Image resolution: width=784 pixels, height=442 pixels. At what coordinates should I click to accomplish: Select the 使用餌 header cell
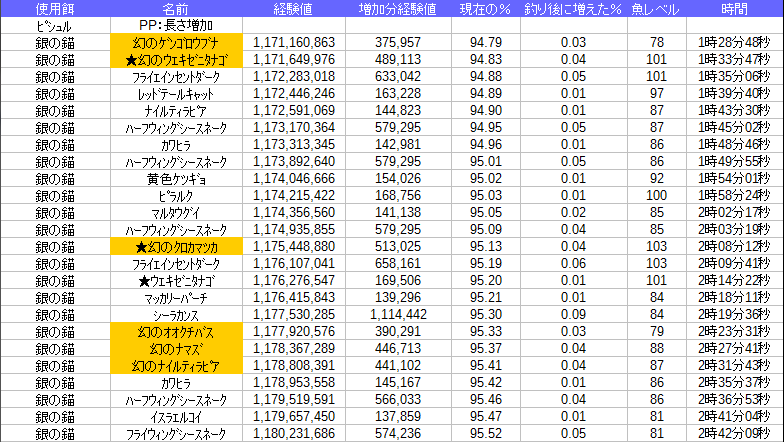coord(54,8)
